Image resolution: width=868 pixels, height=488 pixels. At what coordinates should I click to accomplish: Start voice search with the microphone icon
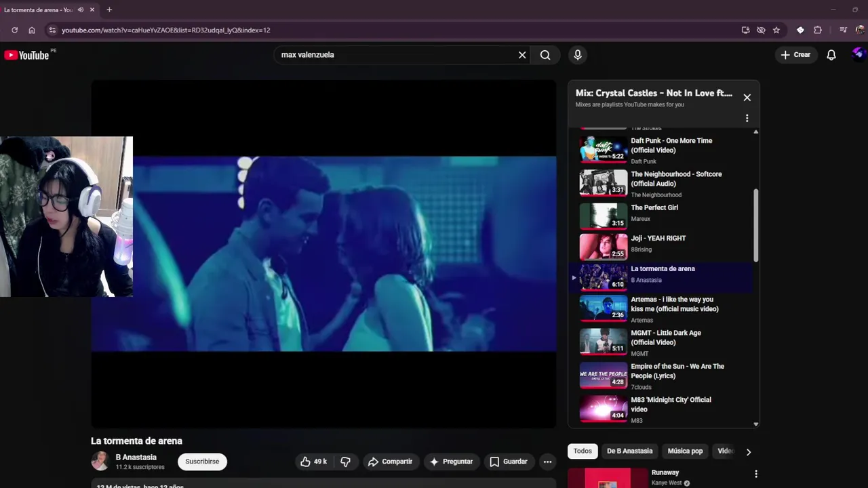click(x=578, y=55)
